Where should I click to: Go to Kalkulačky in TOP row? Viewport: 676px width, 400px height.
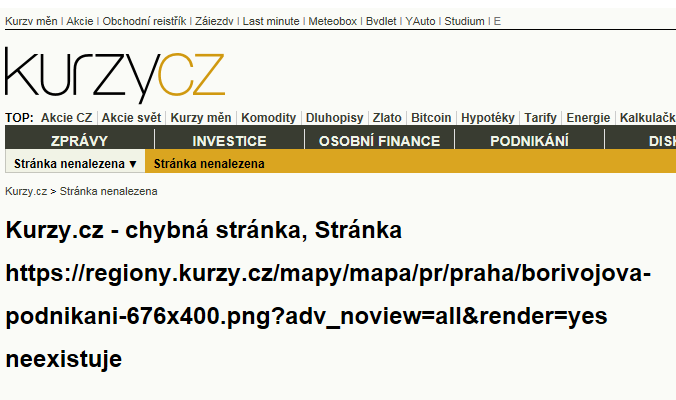648,118
